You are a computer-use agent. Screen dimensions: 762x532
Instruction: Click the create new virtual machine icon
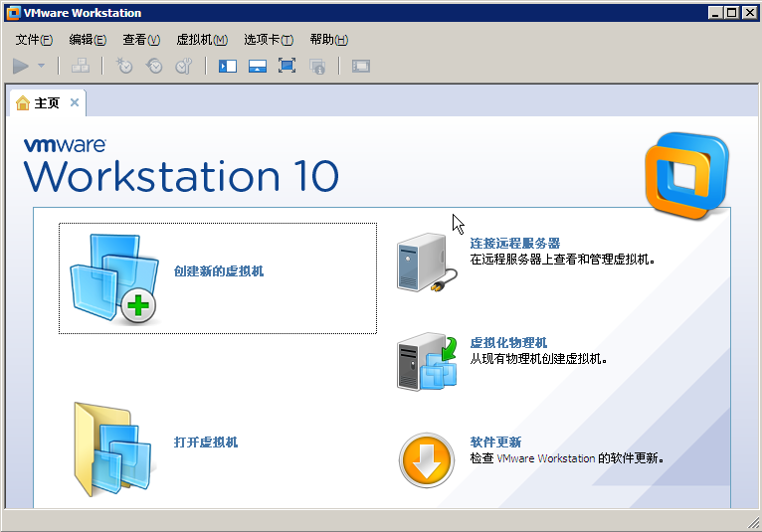[x=114, y=278]
